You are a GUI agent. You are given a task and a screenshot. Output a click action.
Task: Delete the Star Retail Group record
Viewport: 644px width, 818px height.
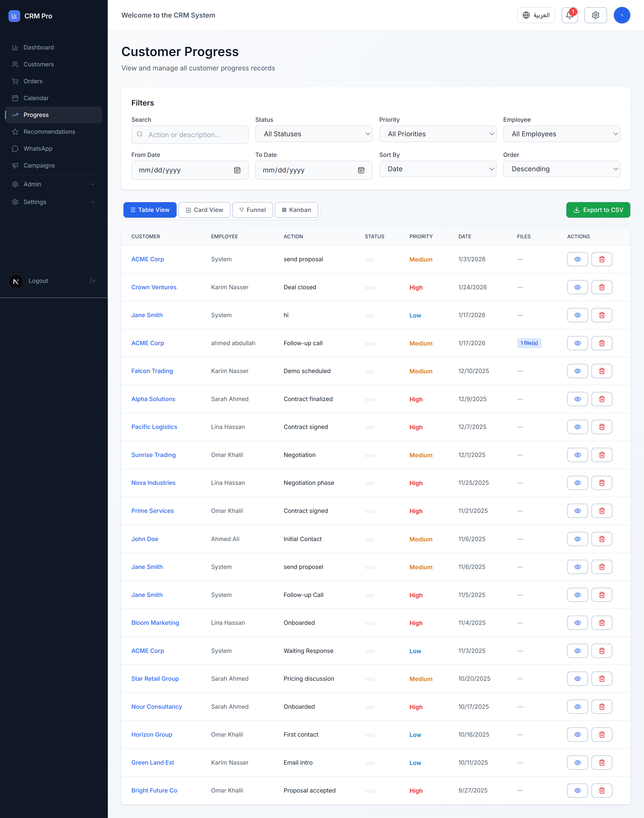coord(602,679)
